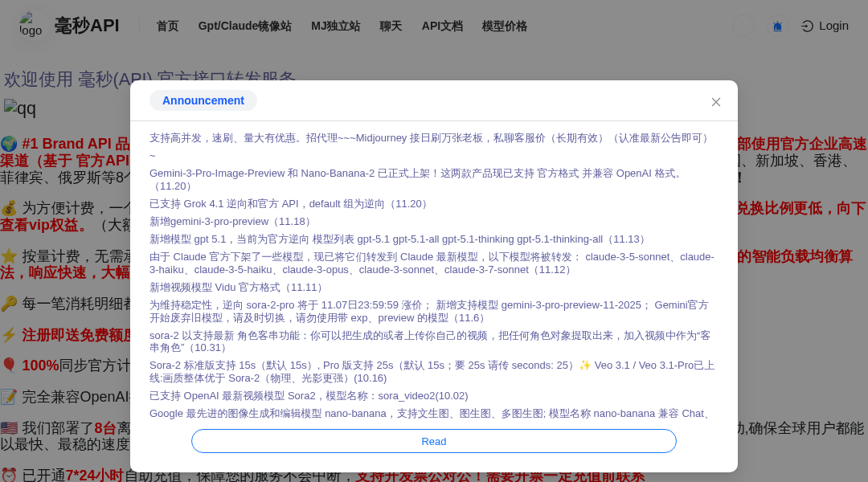The width and height of the screenshot is (868, 482).
Task: Click the circular theme toggle left of the alarm icon
Action: click(742, 26)
